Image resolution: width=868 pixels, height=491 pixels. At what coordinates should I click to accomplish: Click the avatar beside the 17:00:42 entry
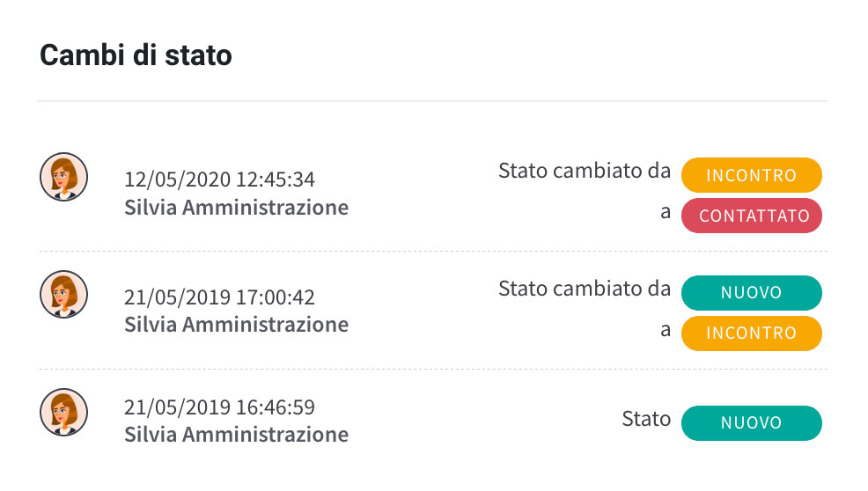[63, 294]
